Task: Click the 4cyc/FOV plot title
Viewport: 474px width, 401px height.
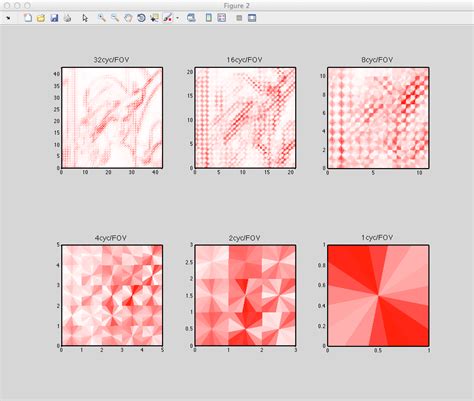Action: [x=111, y=238]
